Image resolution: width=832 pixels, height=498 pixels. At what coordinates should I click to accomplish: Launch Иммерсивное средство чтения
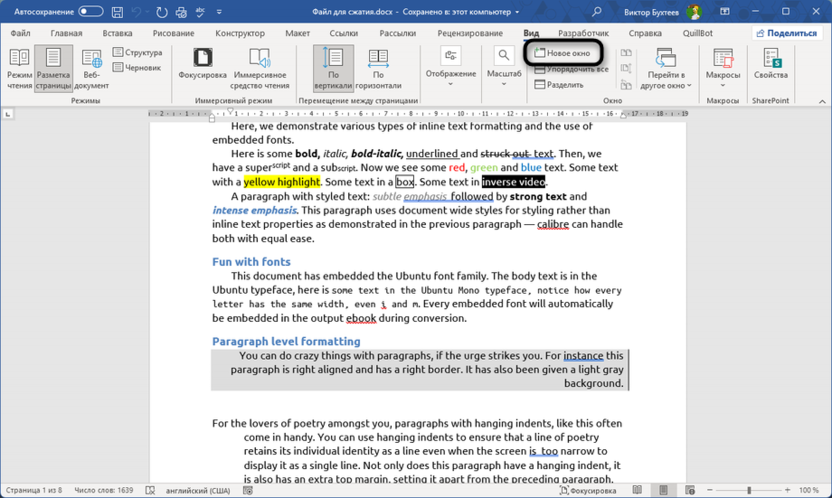coord(260,66)
